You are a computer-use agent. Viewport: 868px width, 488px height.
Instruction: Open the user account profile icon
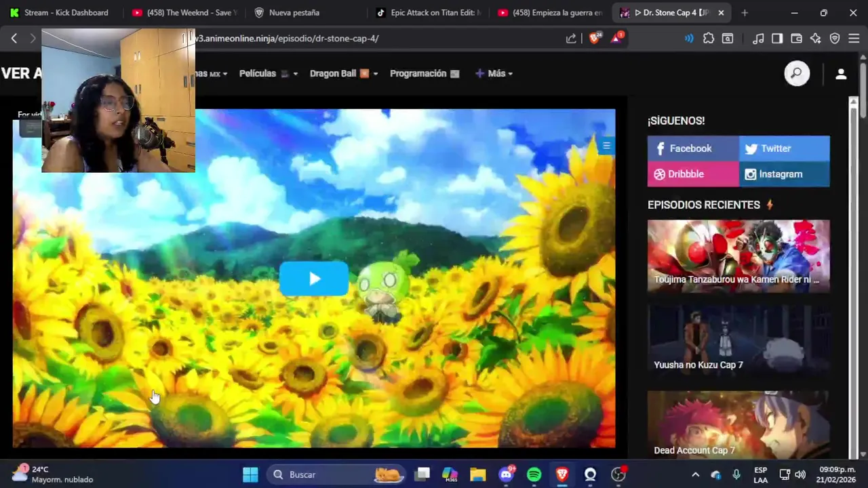(x=841, y=74)
